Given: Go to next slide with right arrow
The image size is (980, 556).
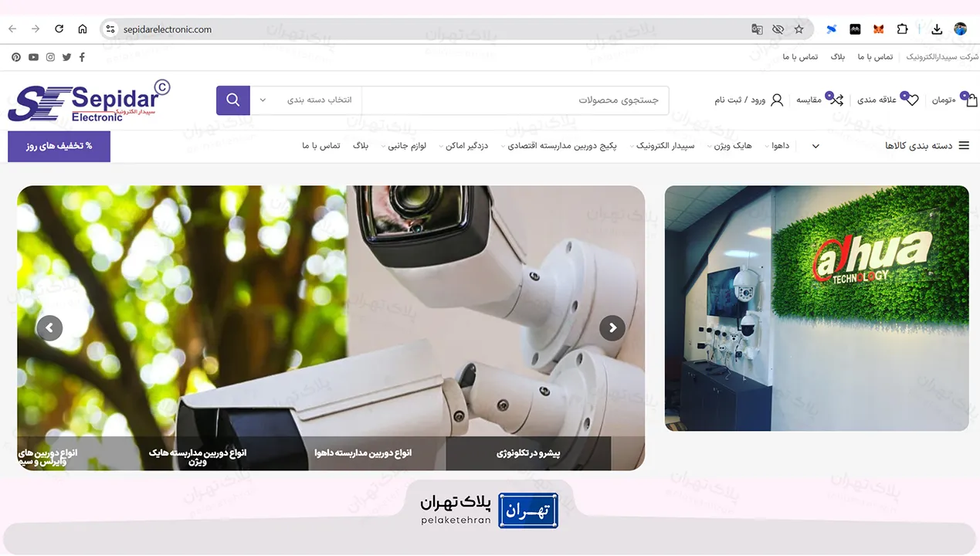Looking at the screenshot, I should pos(612,328).
